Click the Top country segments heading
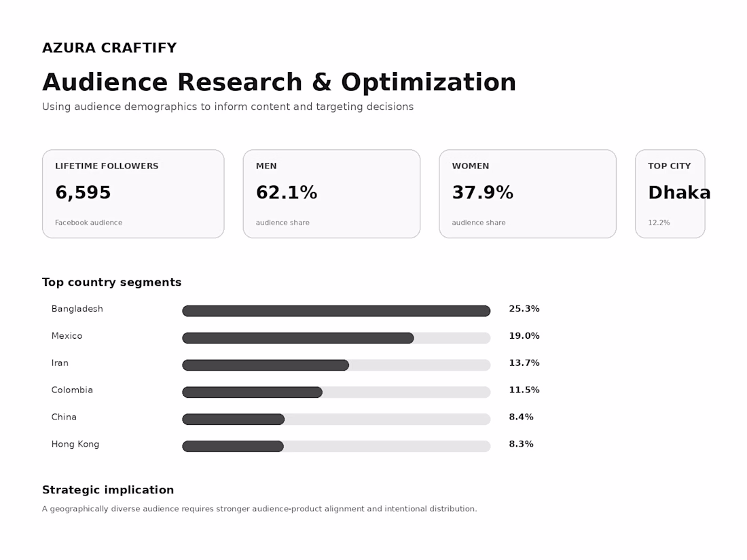The height and width of the screenshot is (560, 747). [111, 282]
